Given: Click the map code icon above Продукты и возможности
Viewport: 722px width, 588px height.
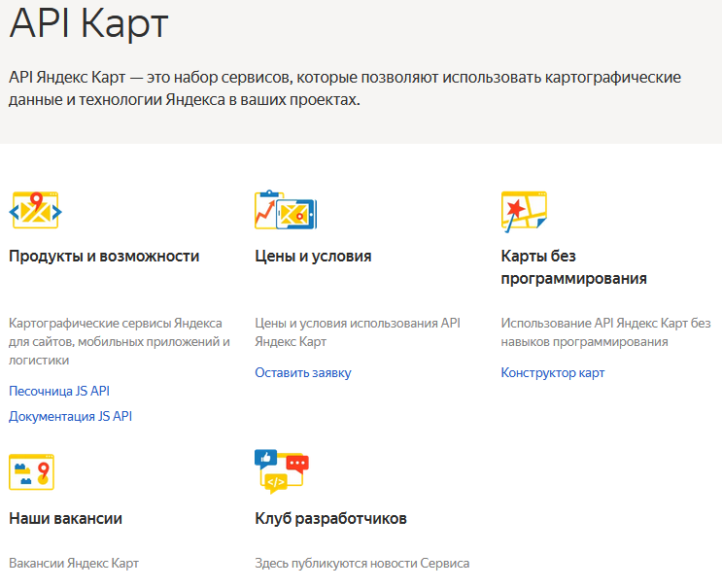Looking at the screenshot, I should [35, 210].
